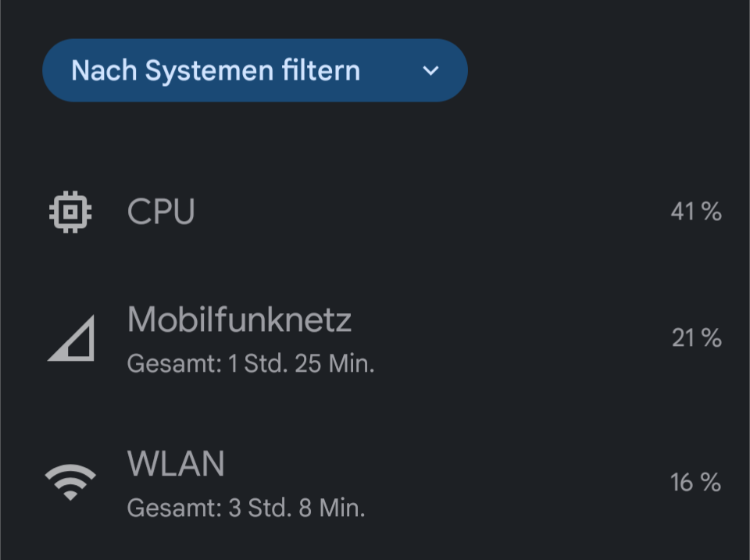Select the Mobilfunknetz title
This screenshot has height=560, width=750.
[x=239, y=319]
